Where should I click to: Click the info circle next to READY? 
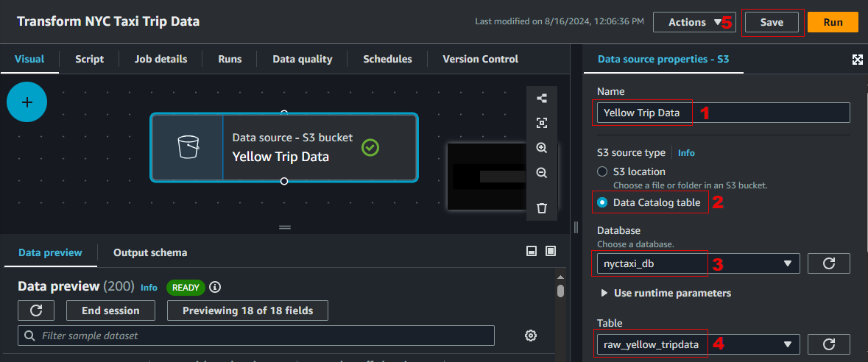pyautogui.click(x=215, y=287)
